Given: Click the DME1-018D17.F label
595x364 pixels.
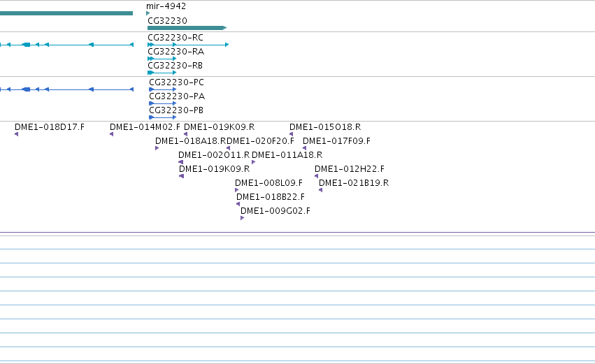Looking at the screenshot, I should [50, 127].
